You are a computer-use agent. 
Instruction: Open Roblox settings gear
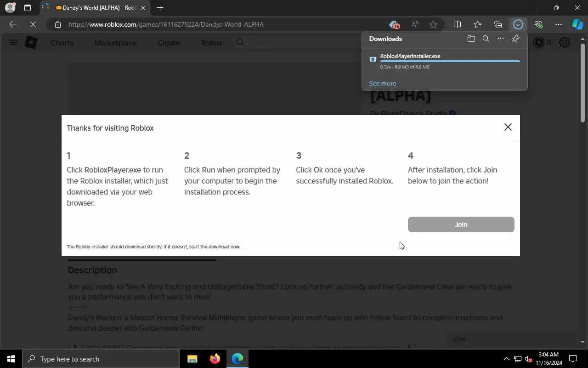tap(564, 42)
